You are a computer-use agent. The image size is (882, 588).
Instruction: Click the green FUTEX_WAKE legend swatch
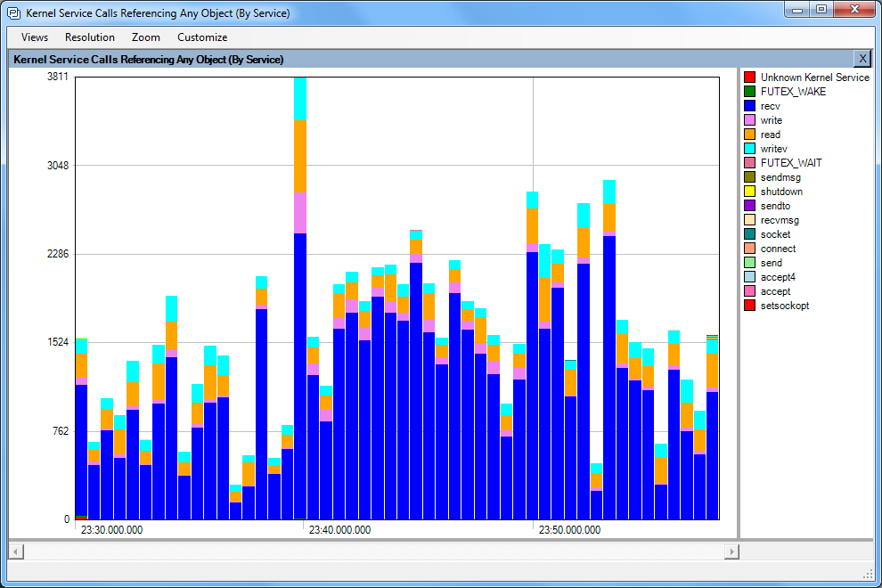pos(750,92)
